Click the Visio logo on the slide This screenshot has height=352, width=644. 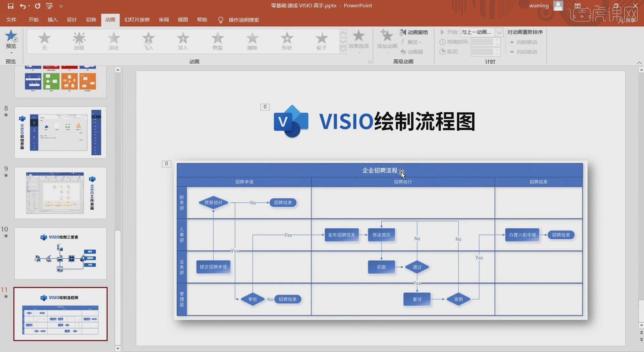pyautogui.click(x=291, y=121)
